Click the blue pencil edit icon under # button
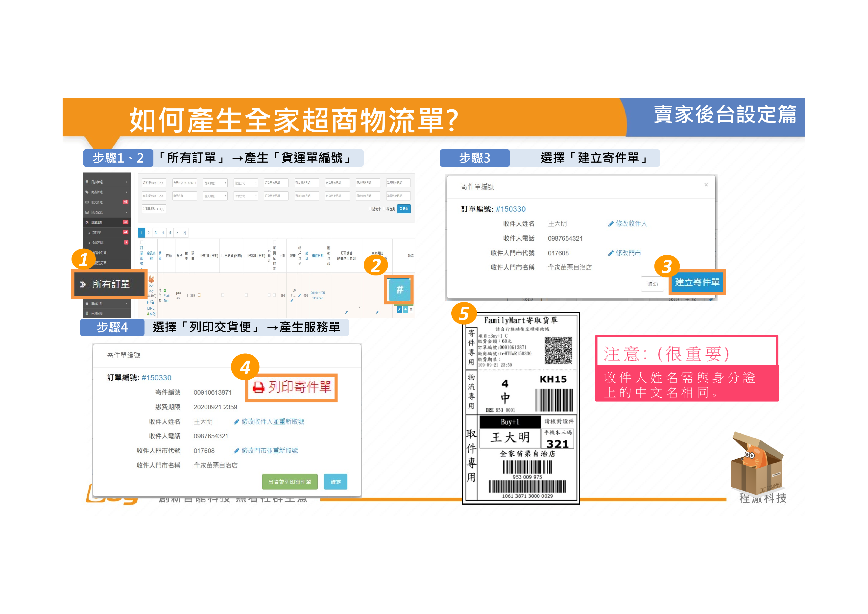The height and width of the screenshot is (614, 868). pos(399,310)
